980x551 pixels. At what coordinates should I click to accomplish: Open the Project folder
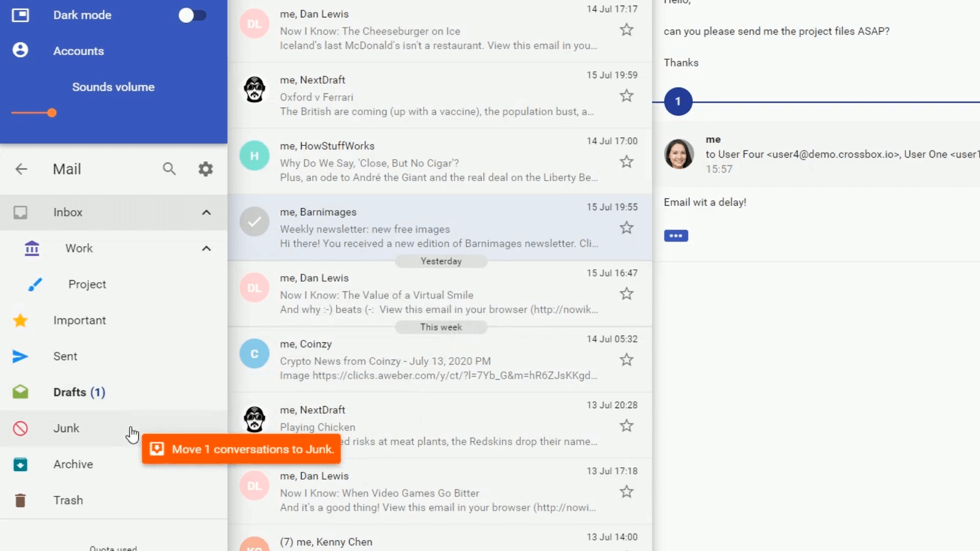(113, 284)
